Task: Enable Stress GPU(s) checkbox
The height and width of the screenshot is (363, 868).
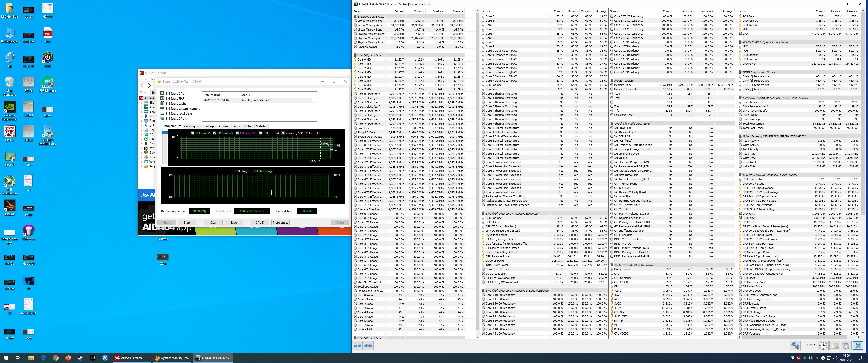Action: pyautogui.click(x=168, y=118)
